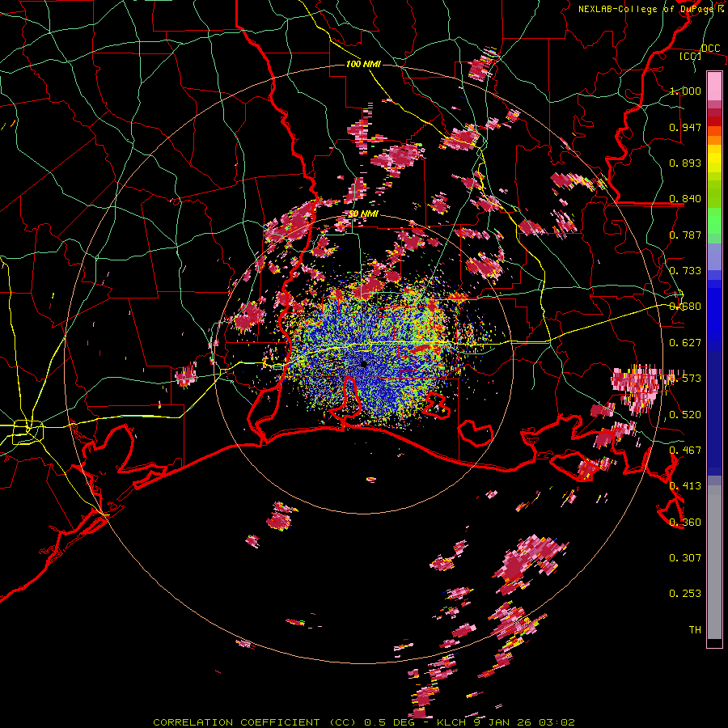Viewport: 728px width, 728px height.
Task: Click the black radar site dot at center
Action: pyautogui.click(x=364, y=364)
